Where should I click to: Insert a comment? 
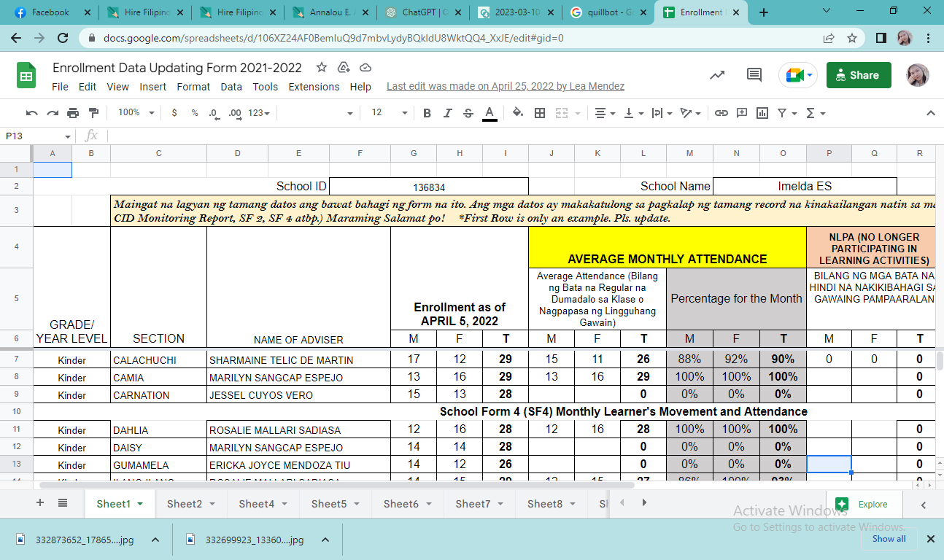pos(742,113)
